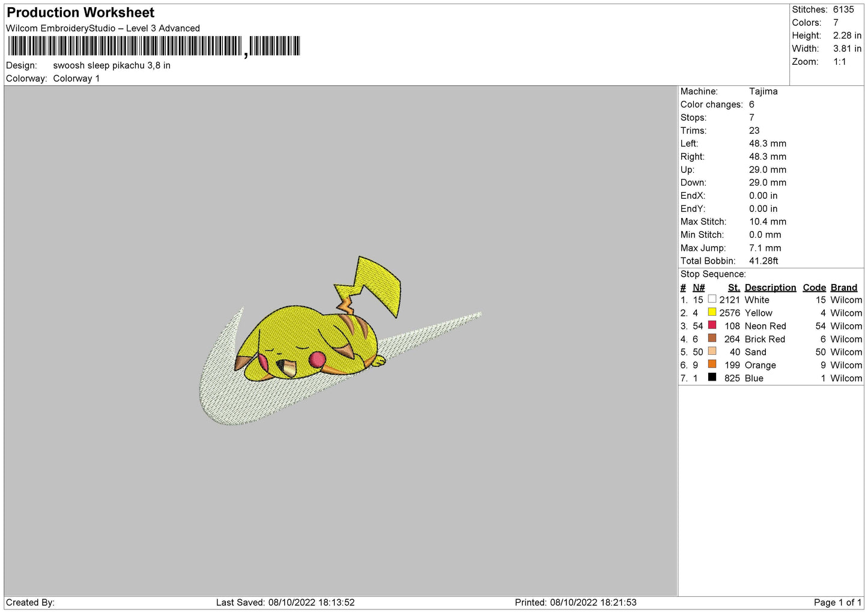The height and width of the screenshot is (613, 868).
Task: Click the 'Description' column header
Action: point(770,288)
